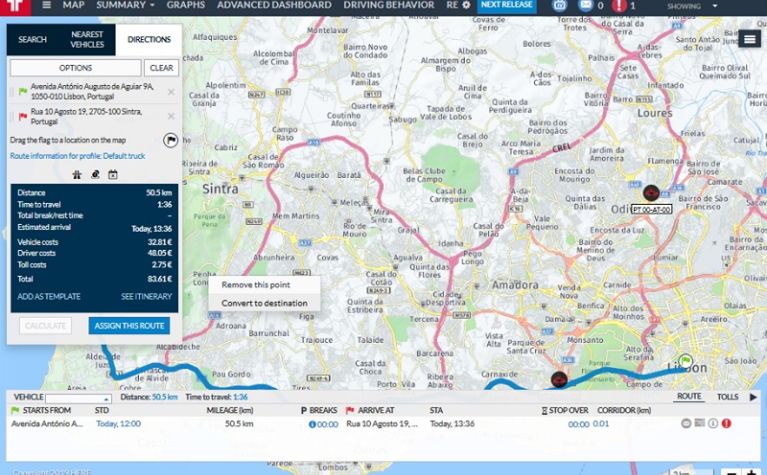Viewport: 767px width, 475px height.
Task: Click the highway road icon under route profile
Action: coord(77,175)
